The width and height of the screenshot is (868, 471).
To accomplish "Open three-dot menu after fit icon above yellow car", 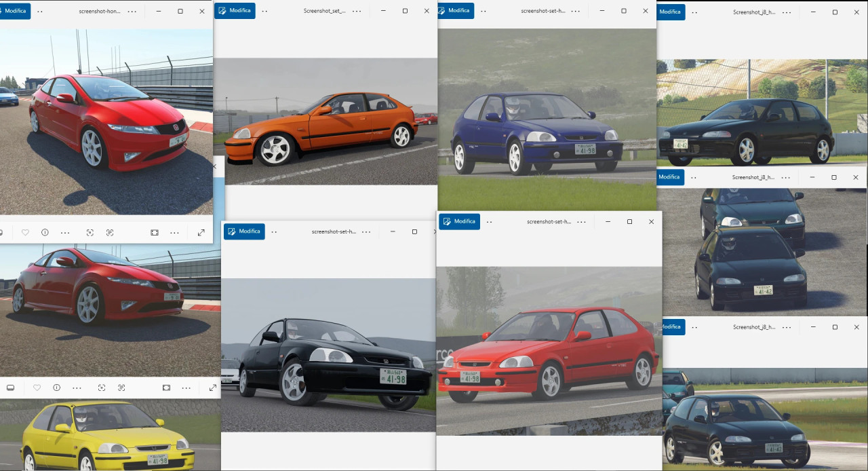I will [x=186, y=388].
